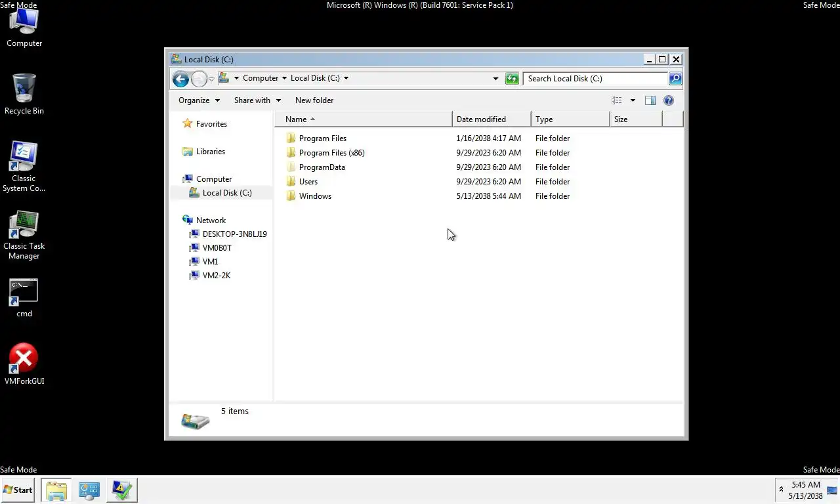Open the Share with dropdown menu
The height and width of the screenshot is (504, 840).
257,100
